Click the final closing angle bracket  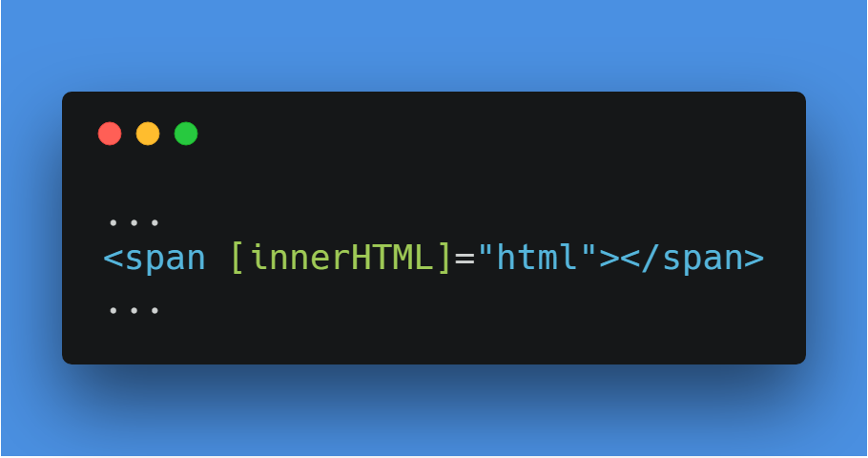click(754, 259)
